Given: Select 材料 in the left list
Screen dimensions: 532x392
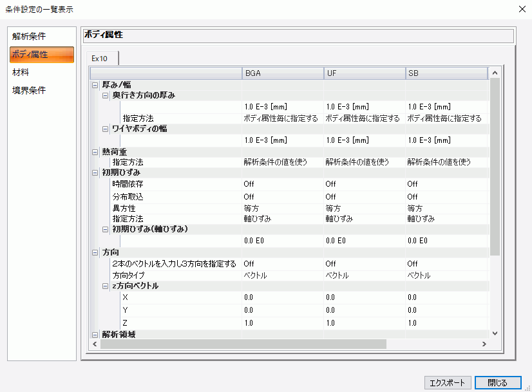Looking at the screenshot, I should coord(21,72).
